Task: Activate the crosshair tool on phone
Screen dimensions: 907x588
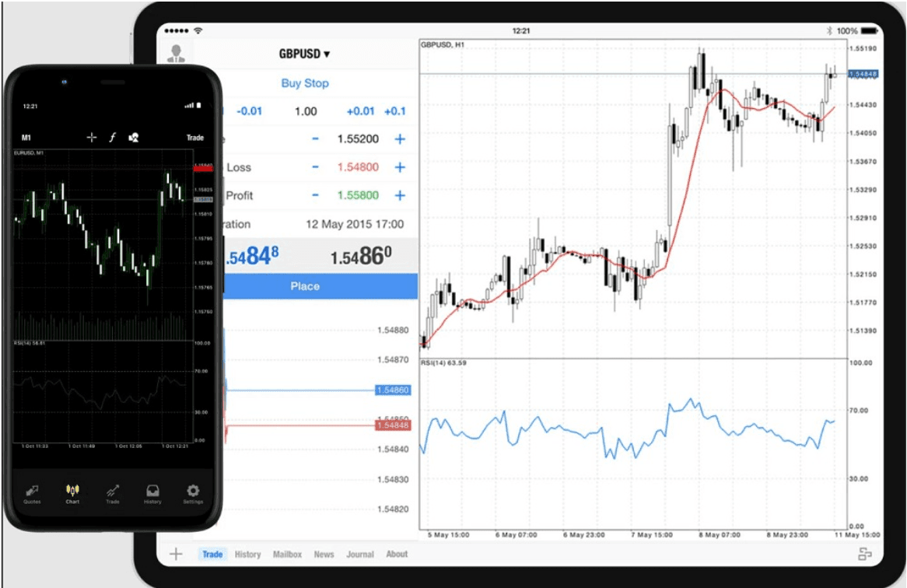Action: pos(91,137)
